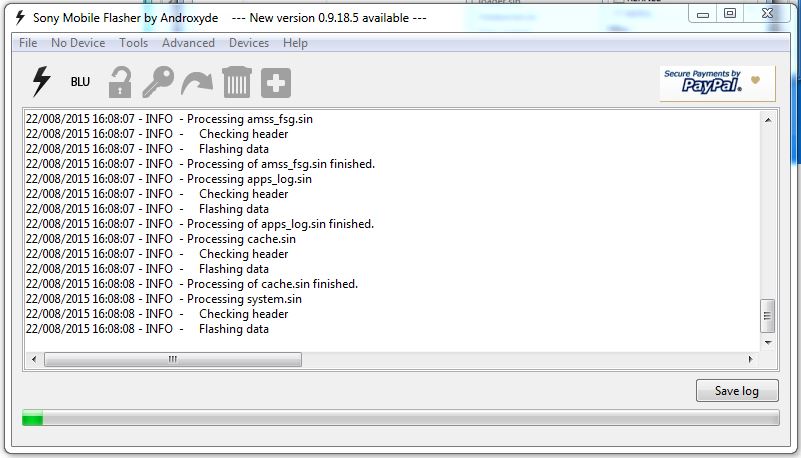Open the Advanced menu
The height and width of the screenshot is (458, 801).
pos(189,43)
